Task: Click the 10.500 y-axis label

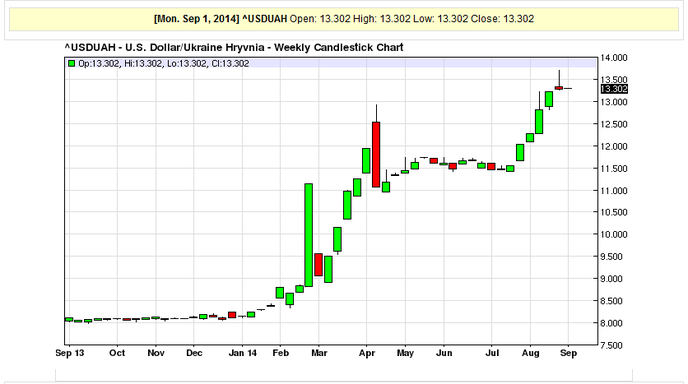Action: pos(614,212)
